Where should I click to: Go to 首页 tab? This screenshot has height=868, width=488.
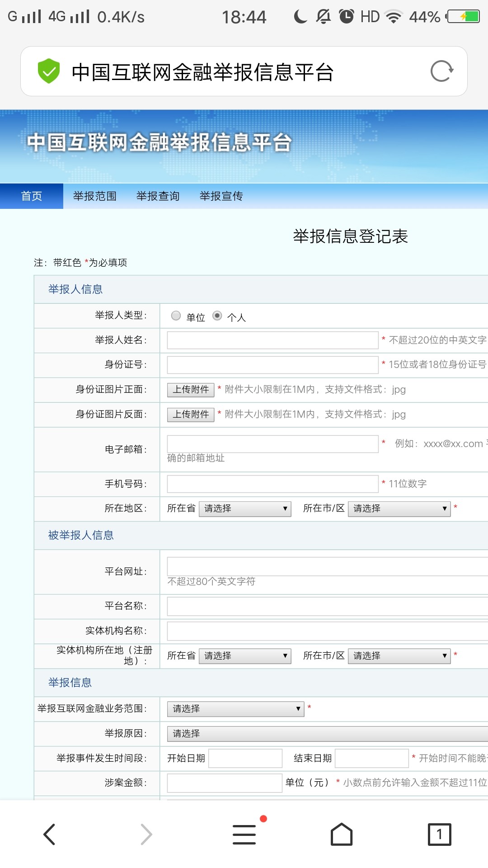(x=32, y=196)
